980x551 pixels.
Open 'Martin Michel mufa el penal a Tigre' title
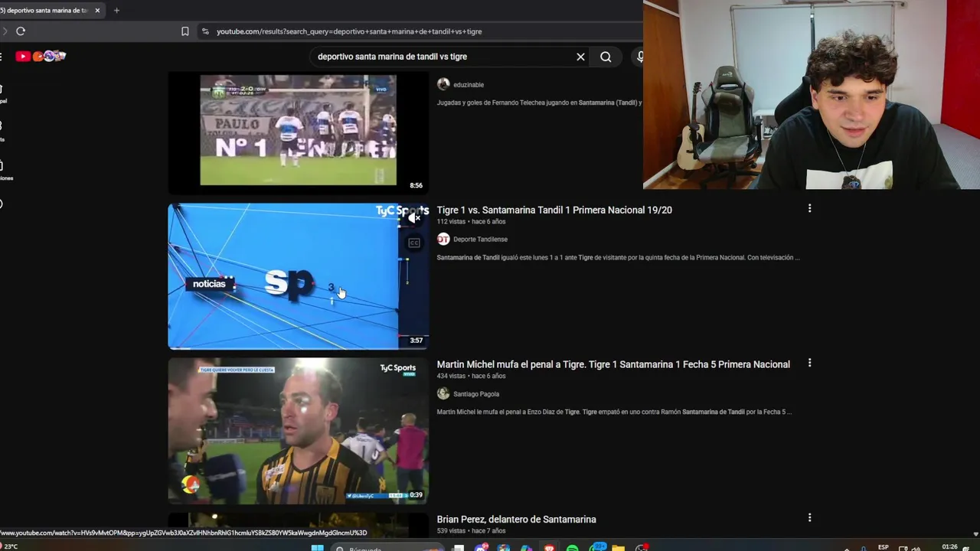click(613, 364)
